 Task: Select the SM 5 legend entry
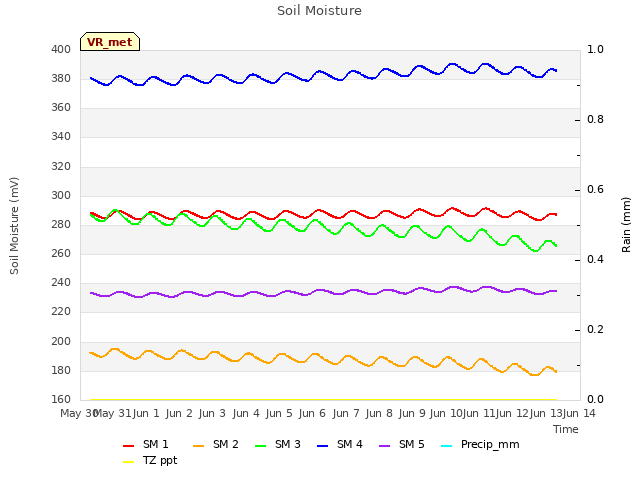point(402,444)
